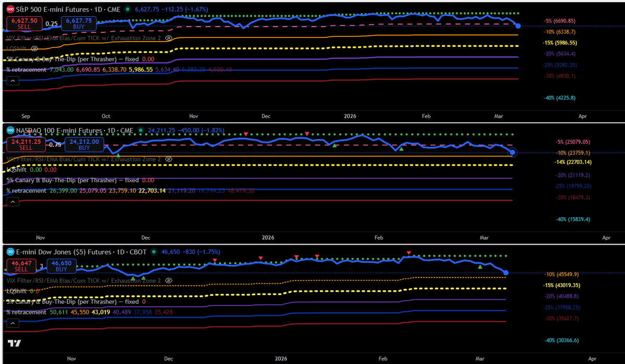Click the -40% (30366.6) level label on the Dow chart
The image size is (625, 364).
click(560, 340)
